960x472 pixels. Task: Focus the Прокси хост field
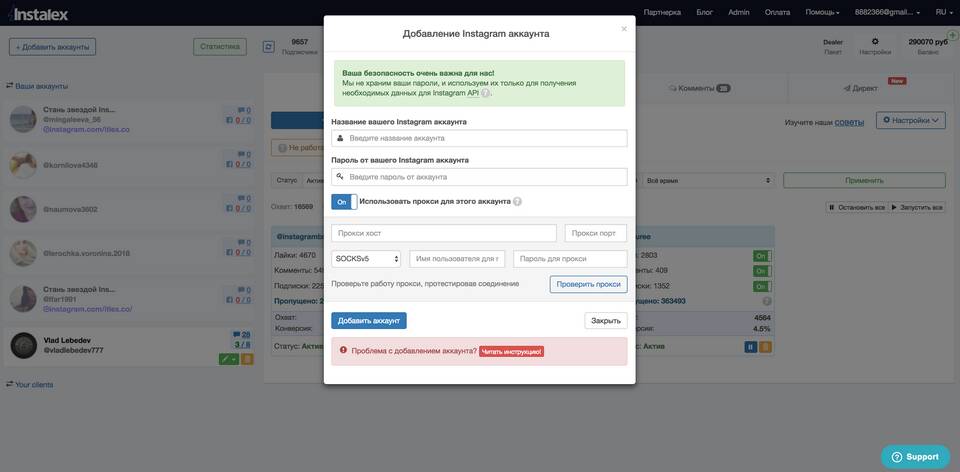pos(444,233)
